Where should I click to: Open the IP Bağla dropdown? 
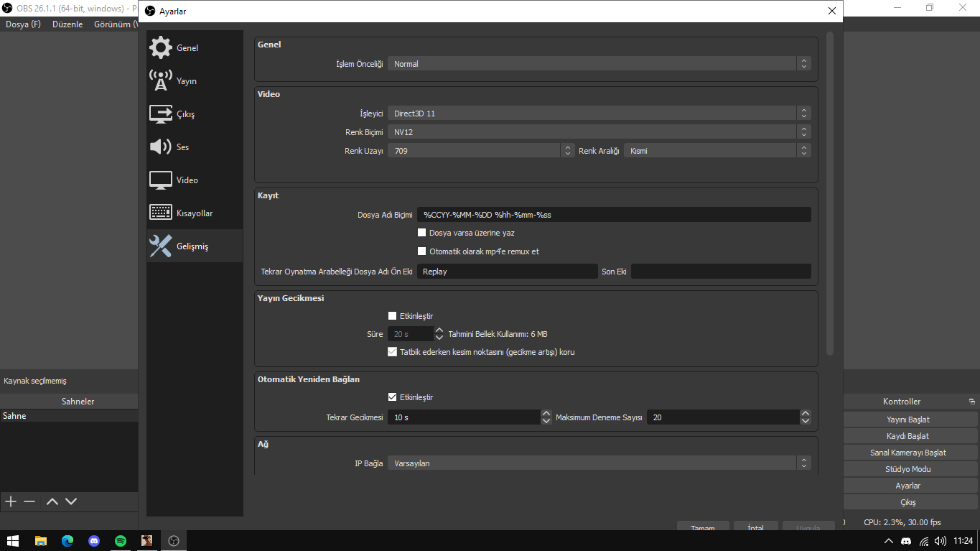pyautogui.click(x=599, y=463)
